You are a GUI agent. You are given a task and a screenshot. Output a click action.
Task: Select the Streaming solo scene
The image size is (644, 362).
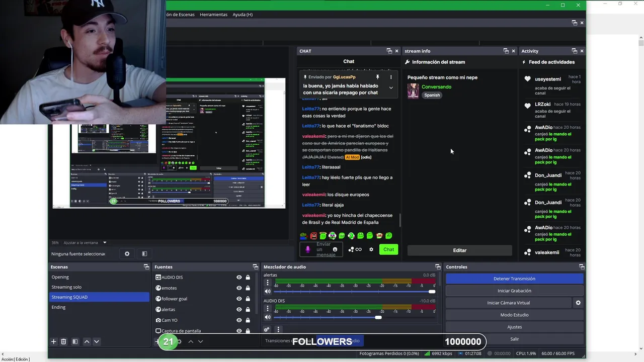(99, 287)
